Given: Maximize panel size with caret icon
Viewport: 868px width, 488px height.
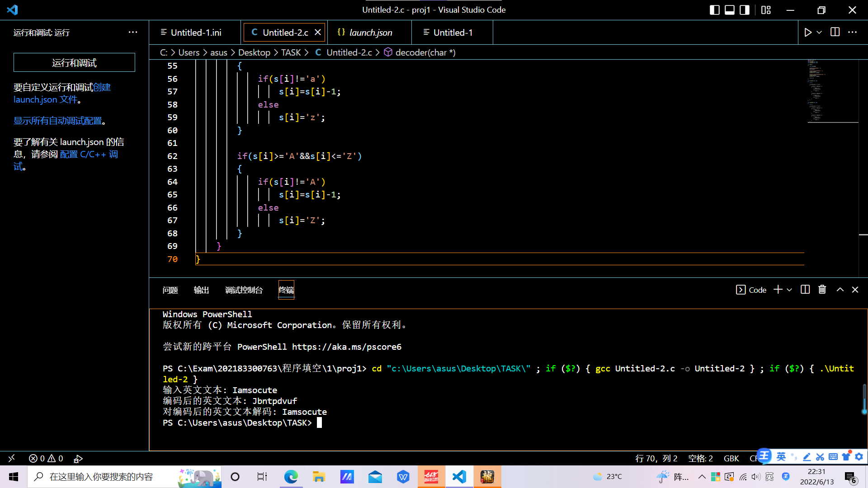Looking at the screenshot, I should tap(840, 290).
